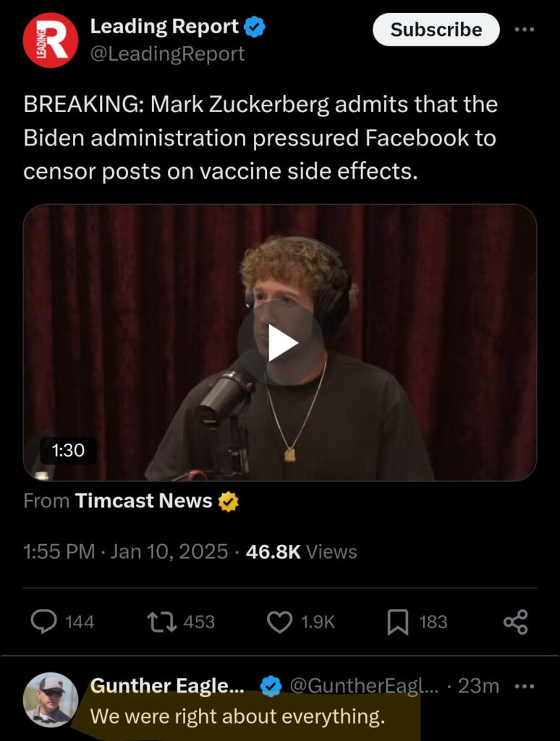
Task: Tap the share icon
Action: click(x=515, y=622)
